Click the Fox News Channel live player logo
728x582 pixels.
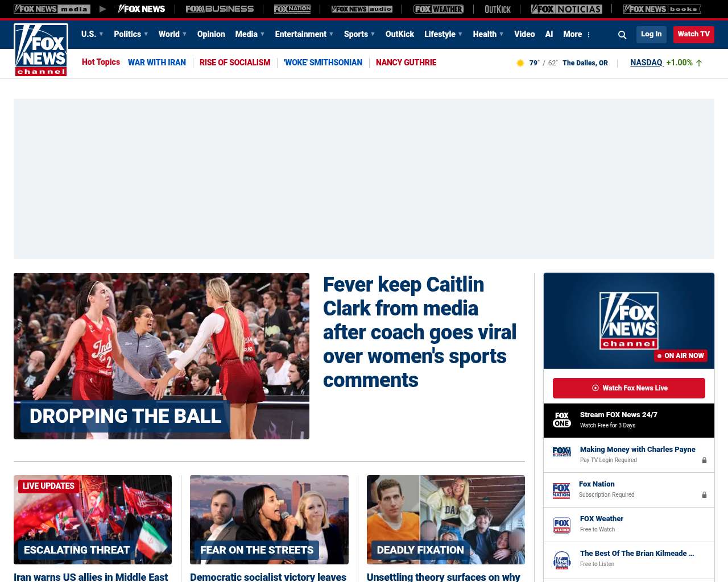[629, 321]
